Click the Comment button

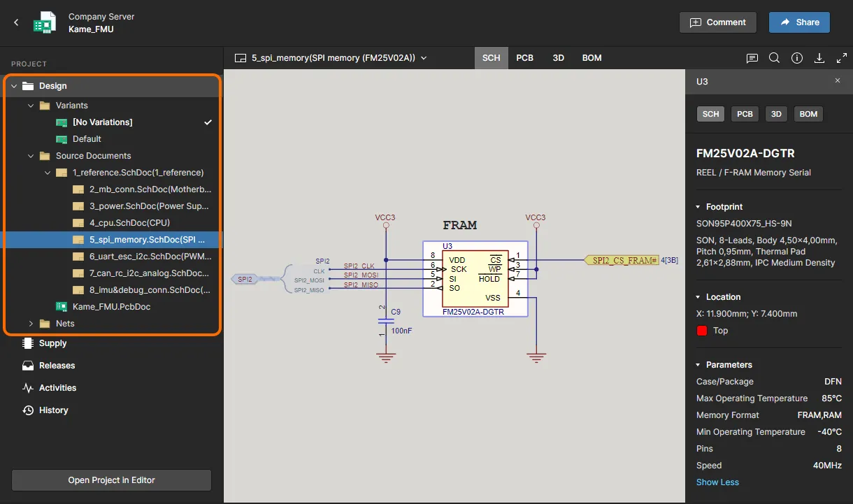coord(718,22)
